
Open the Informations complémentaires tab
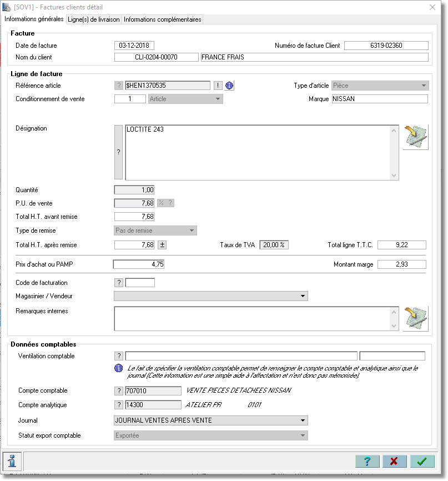coord(163,19)
